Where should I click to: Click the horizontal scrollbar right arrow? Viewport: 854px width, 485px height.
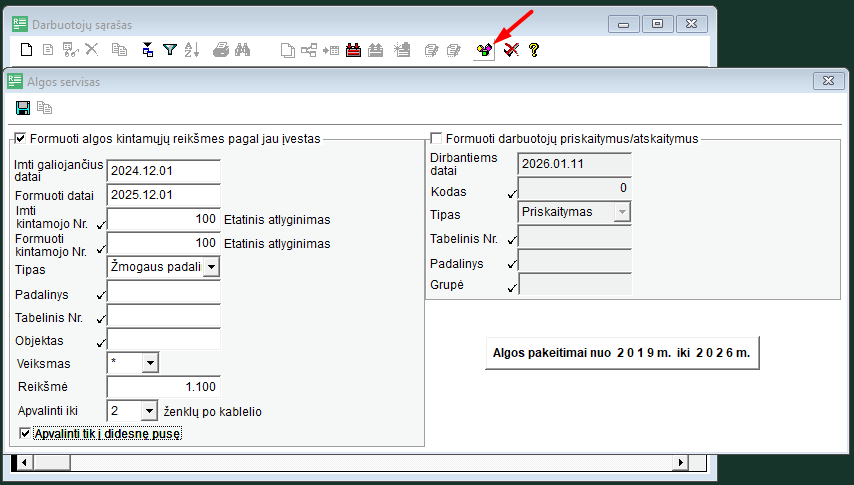(x=679, y=463)
